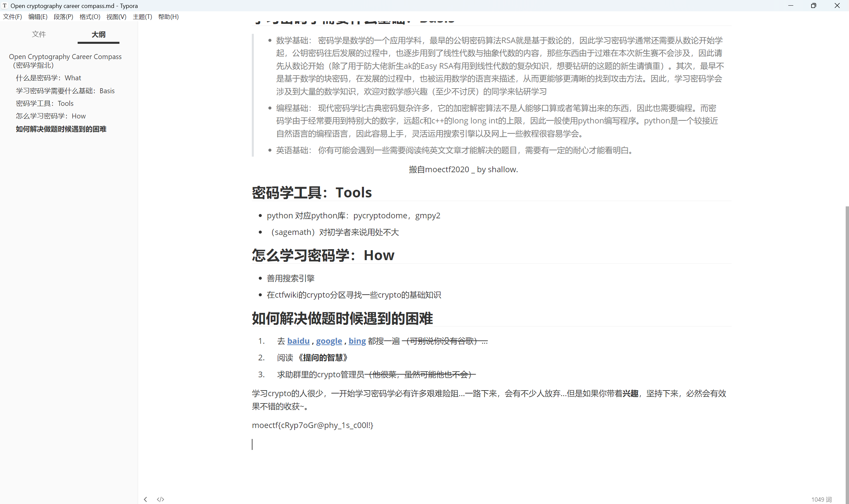Jump to Open Cryptography Career Compass outline entry

[65, 61]
